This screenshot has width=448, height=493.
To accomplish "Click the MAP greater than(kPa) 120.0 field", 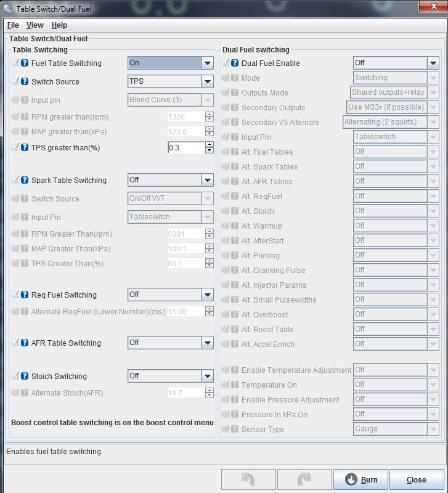I will (x=185, y=131).
